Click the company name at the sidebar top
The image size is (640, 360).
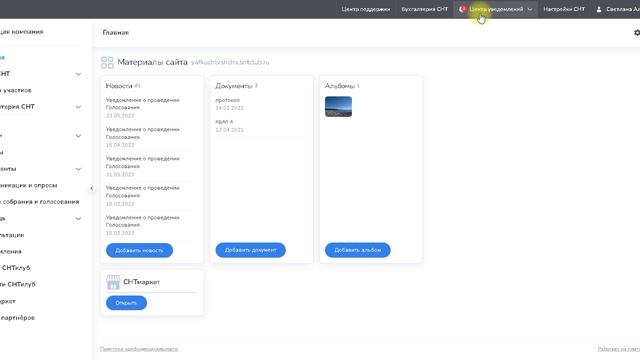click(22, 31)
